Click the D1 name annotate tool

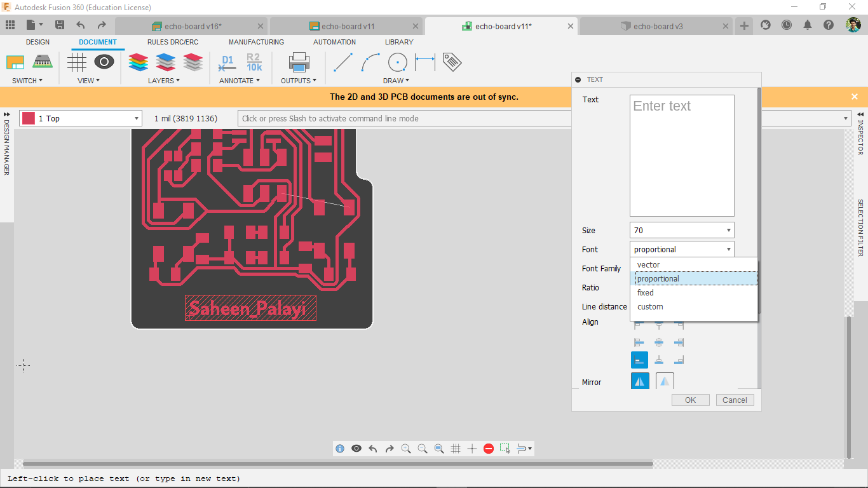(x=227, y=62)
